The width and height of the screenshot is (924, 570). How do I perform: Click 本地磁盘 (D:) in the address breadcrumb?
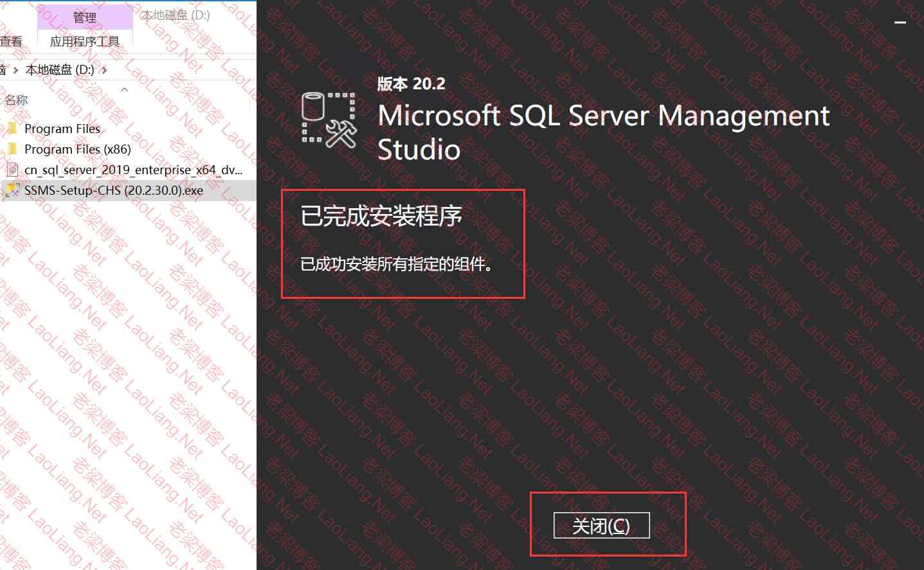pyautogui.click(x=60, y=70)
